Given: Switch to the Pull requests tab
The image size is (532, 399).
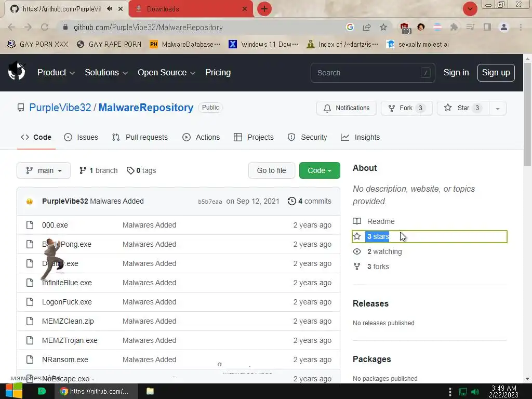Looking at the screenshot, I should pyautogui.click(x=140, y=137).
